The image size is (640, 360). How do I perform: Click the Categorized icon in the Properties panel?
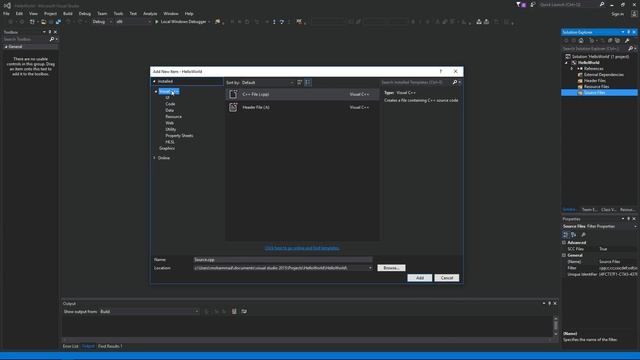coord(566,235)
